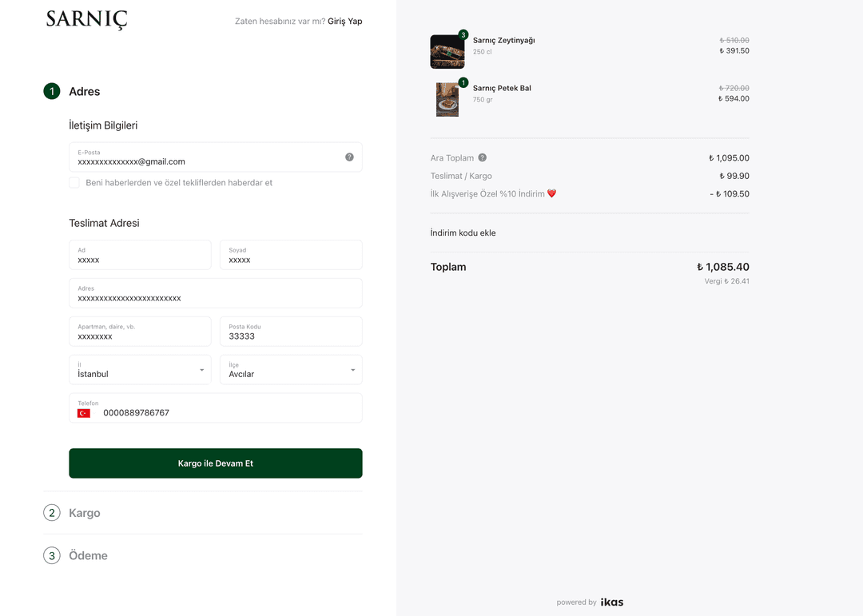Click the Sarnıç Petek Bal product name
The width and height of the screenshot is (863, 616).
(x=502, y=88)
